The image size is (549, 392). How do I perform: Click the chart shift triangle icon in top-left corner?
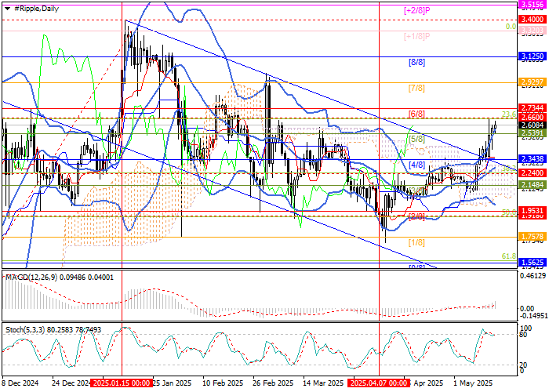coord(5,6)
